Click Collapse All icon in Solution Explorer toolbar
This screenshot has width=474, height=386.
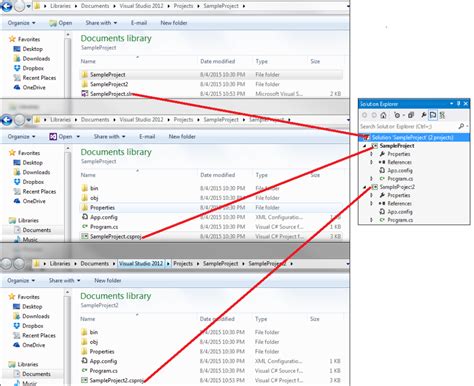(411, 115)
